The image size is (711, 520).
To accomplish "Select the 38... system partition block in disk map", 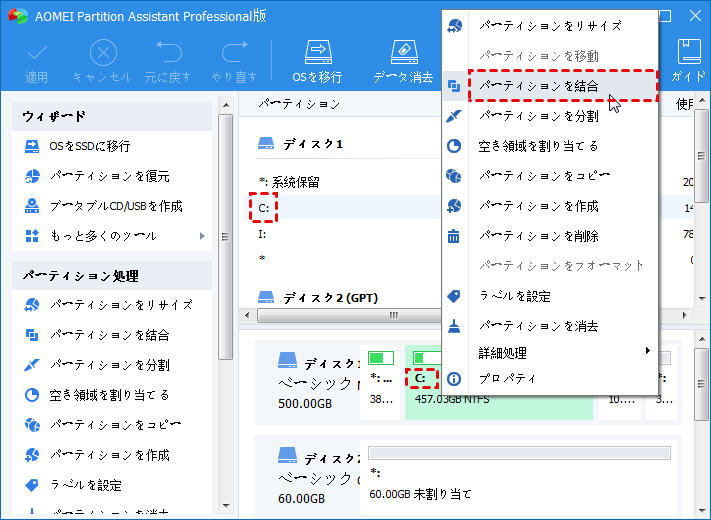I will point(381,383).
